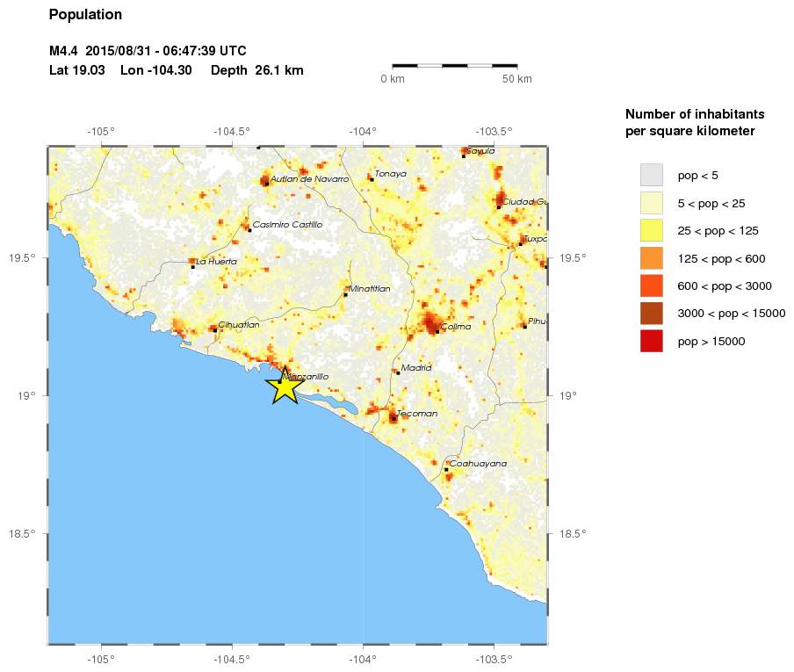Viewport: 794px width, 672px height.
Task: Click the top axis '-104.5°' longitude label
Action: coord(232,132)
